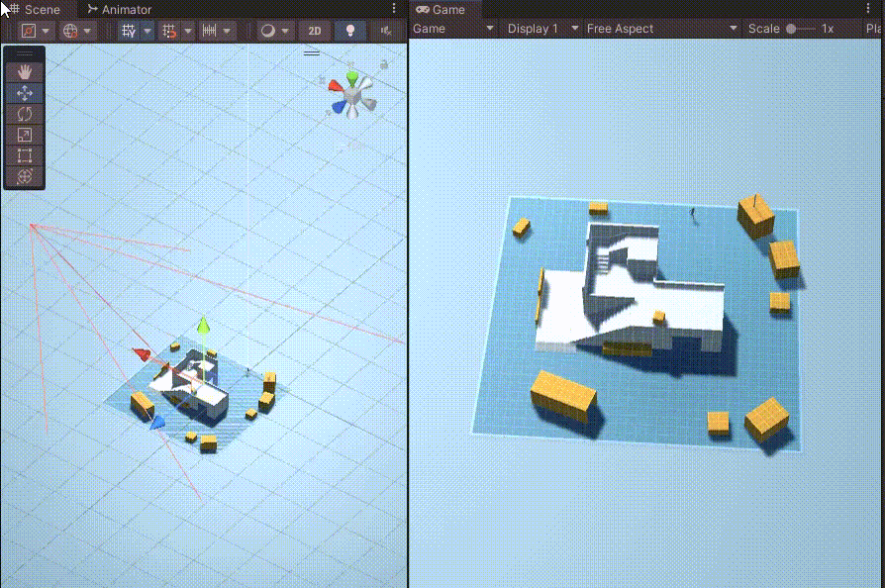Expand the grid snapping options arrow
This screenshot has width=885, height=588.
click(188, 31)
